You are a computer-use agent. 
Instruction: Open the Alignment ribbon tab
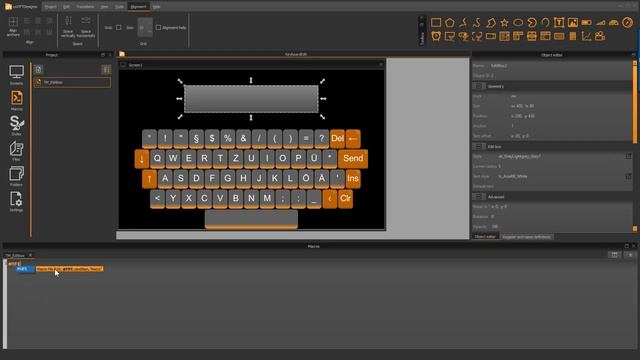138,7
